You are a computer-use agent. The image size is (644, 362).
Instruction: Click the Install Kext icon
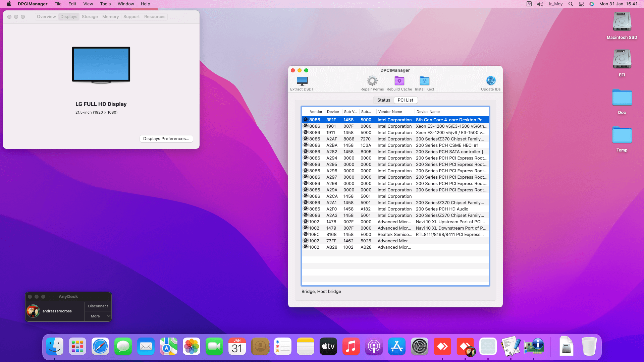pos(424,81)
